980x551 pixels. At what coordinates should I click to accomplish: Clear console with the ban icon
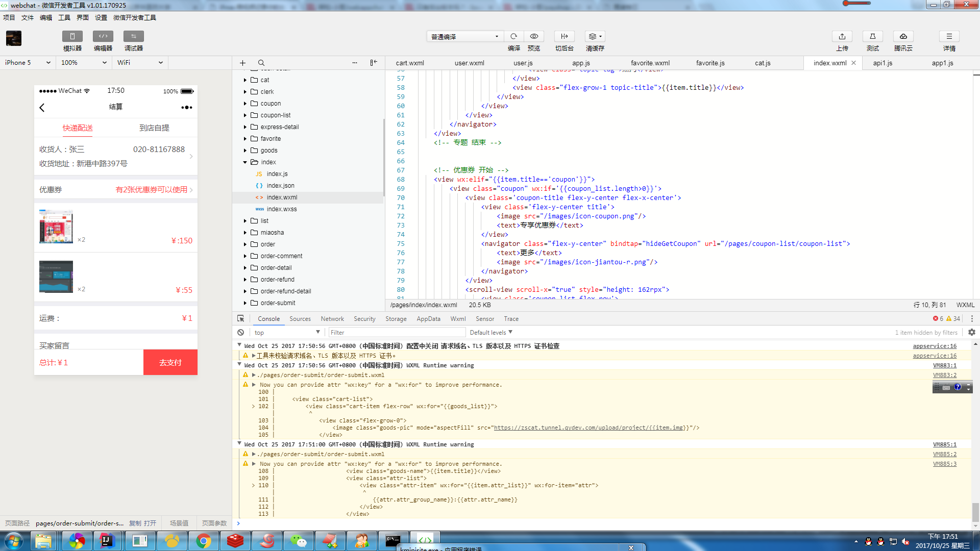(241, 333)
